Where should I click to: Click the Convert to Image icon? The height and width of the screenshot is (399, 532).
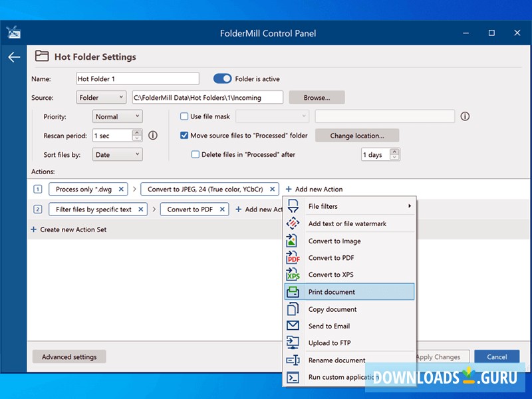click(292, 241)
